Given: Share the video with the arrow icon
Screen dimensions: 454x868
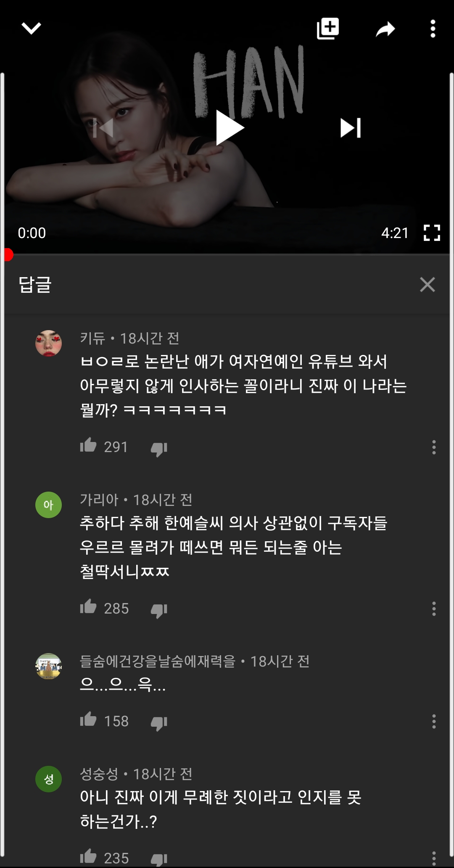Looking at the screenshot, I should [x=385, y=29].
